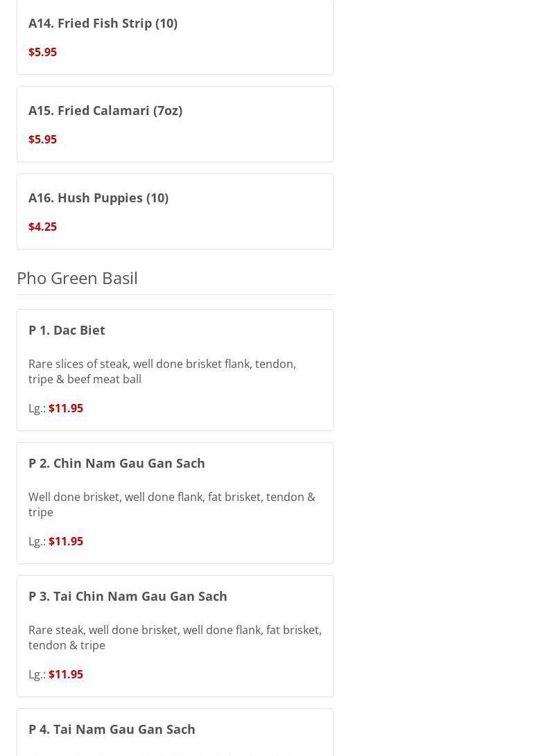Open P 2. Chin Nam Gau Gan Sach

point(117,463)
